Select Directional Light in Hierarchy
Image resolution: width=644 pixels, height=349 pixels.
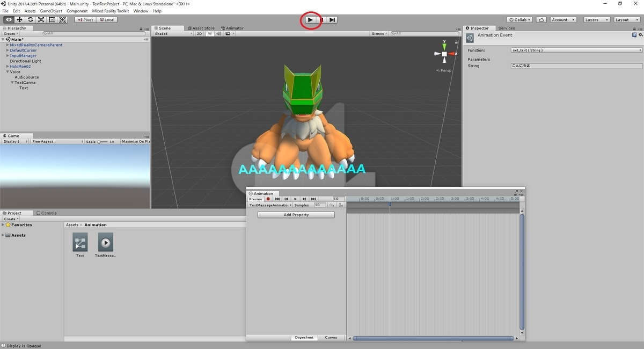(x=25, y=61)
